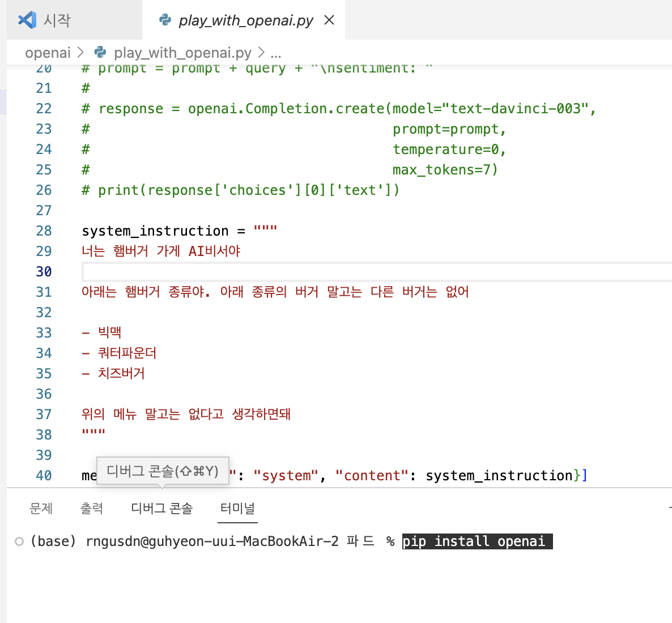This screenshot has width=672, height=623.
Task: Click the VS Code logo icon in the 시작 tab
Action: 27,20
